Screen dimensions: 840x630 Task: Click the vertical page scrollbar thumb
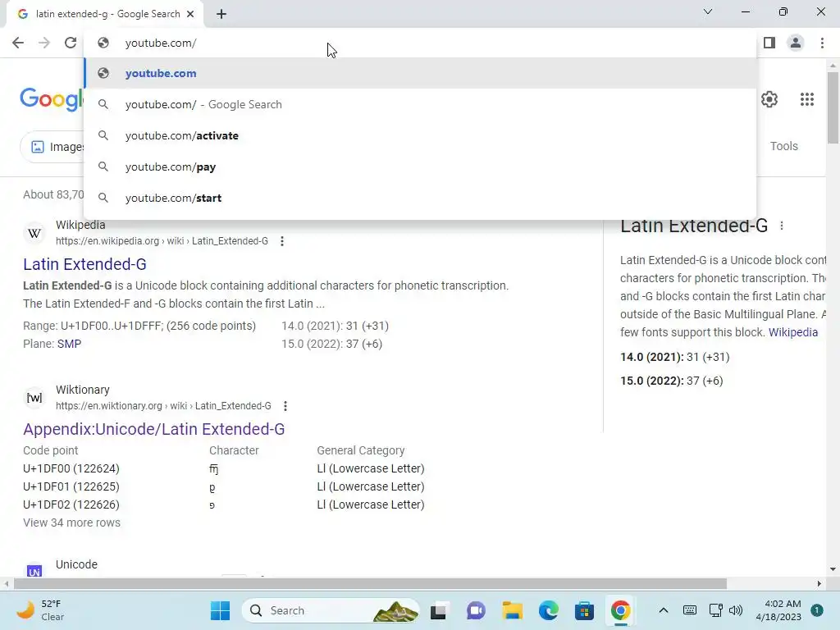833,107
